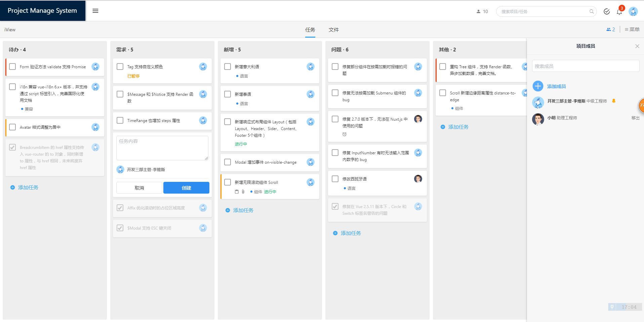Click 添加任务 in 新增 column
This screenshot has width=644, height=322.
coord(239,210)
